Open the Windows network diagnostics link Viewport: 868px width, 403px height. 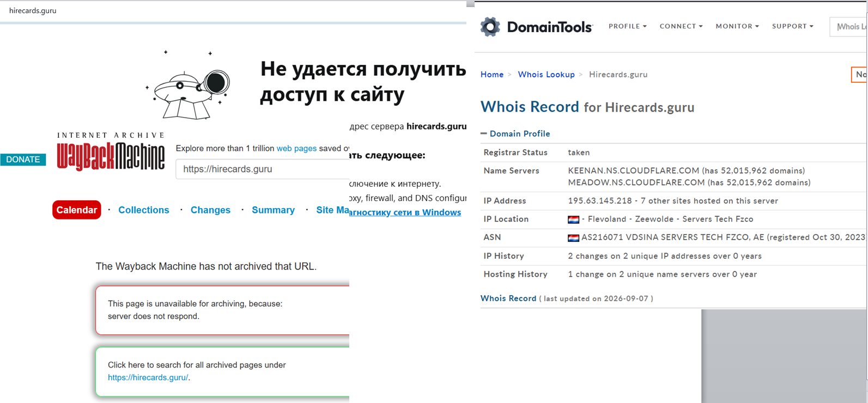(405, 213)
